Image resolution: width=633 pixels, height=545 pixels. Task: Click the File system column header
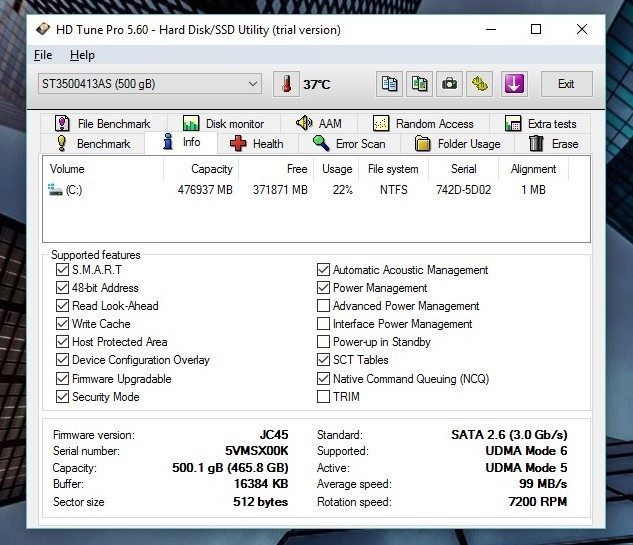coord(394,169)
